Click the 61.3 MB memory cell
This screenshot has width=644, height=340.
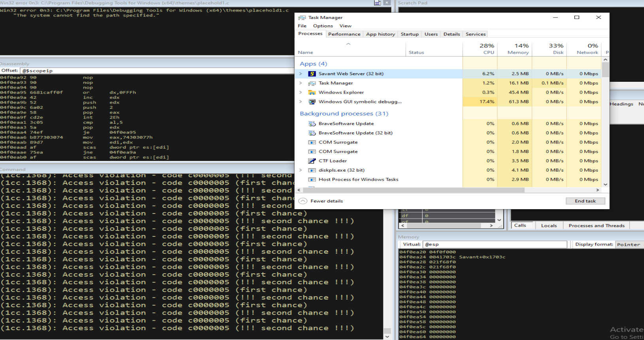pos(514,102)
